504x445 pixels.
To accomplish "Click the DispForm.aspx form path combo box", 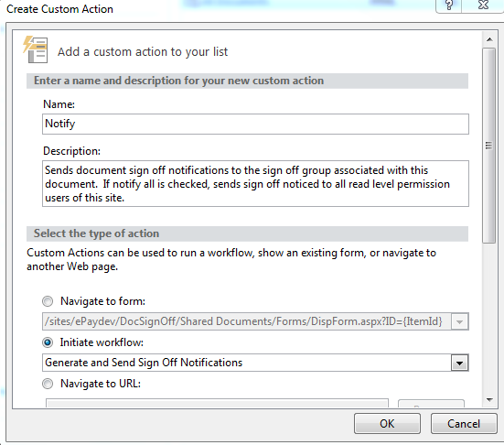I will [x=255, y=321].
